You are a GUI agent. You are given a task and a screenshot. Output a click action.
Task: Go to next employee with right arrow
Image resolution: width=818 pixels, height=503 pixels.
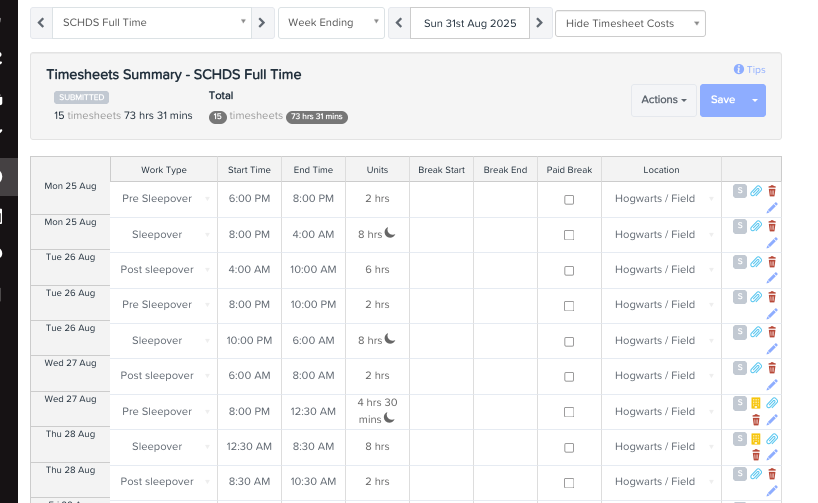(x=262, y=22)
